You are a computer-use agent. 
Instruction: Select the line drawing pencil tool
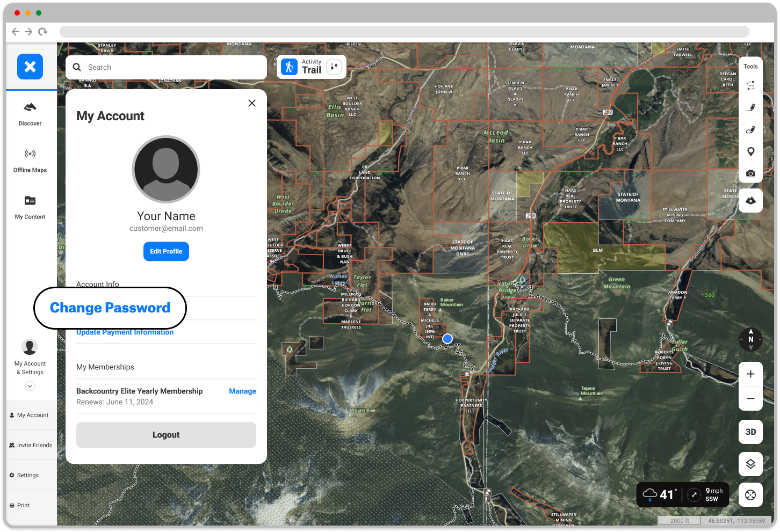pyautogui.click(x=751, y=107)
